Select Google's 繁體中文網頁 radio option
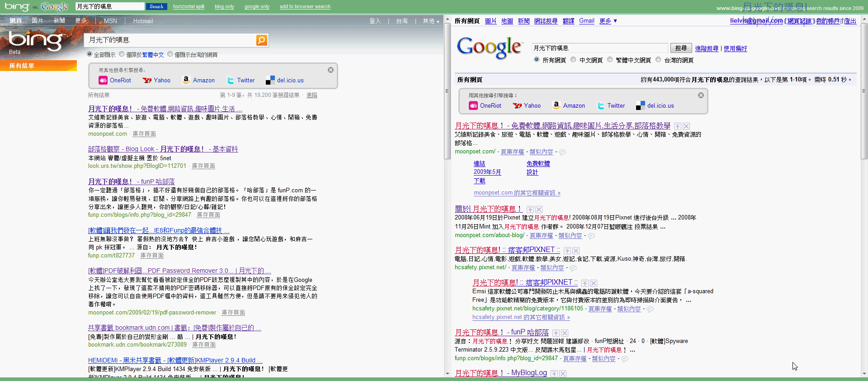868x381 pixels. point(610,60)
